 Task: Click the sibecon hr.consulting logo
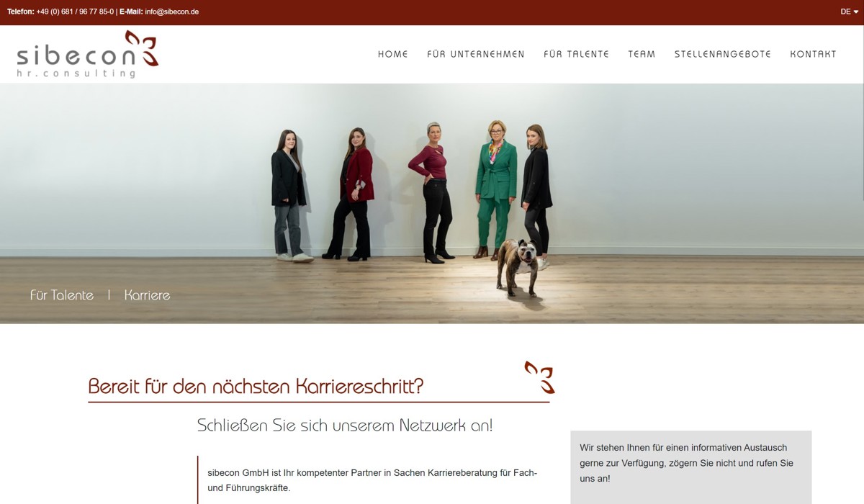click(x=87, y=54)
